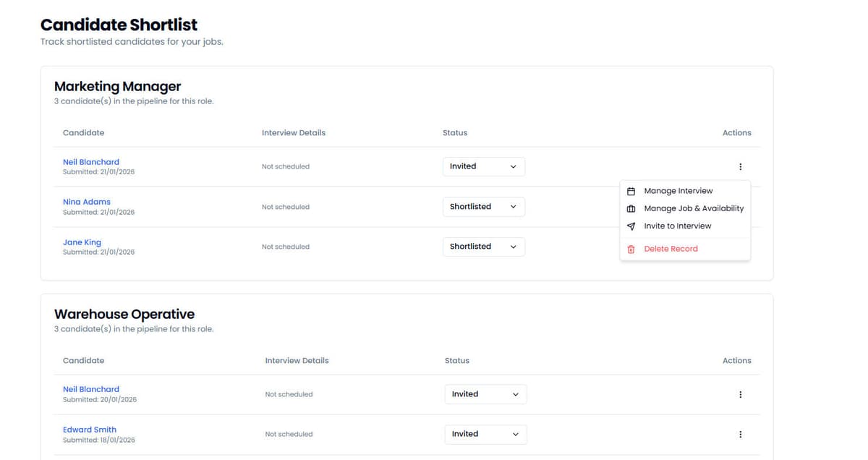This screenshot has width=868, height=460.
Task: Click Interview Details header in Warehouse Operative table
Action: pyautogui.click(x=297, y=360)
